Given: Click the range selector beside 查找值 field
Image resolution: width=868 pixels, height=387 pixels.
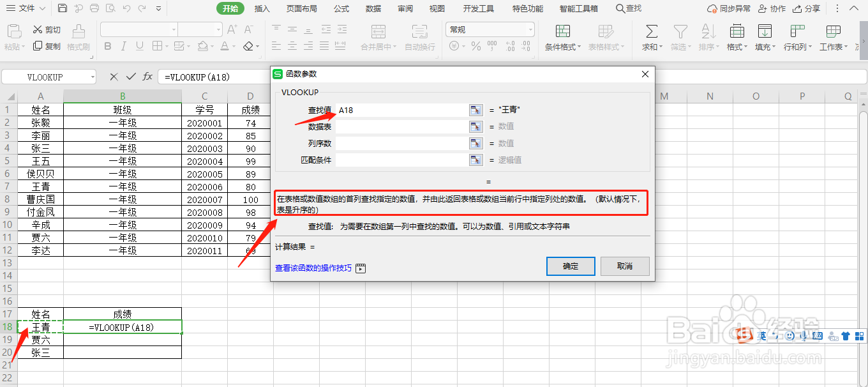Looking at the screenshot, I should click(475, 109).
